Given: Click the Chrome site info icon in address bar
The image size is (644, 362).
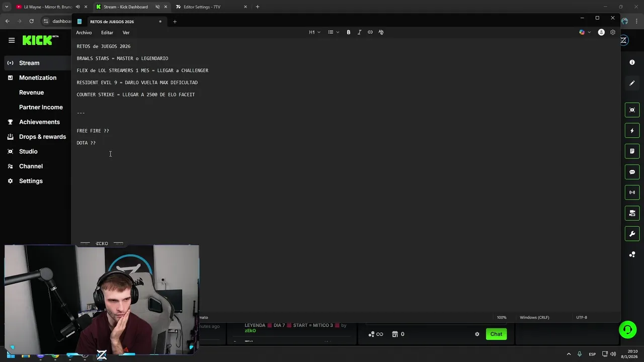Looking at the screenshot, I should point(45,21).
